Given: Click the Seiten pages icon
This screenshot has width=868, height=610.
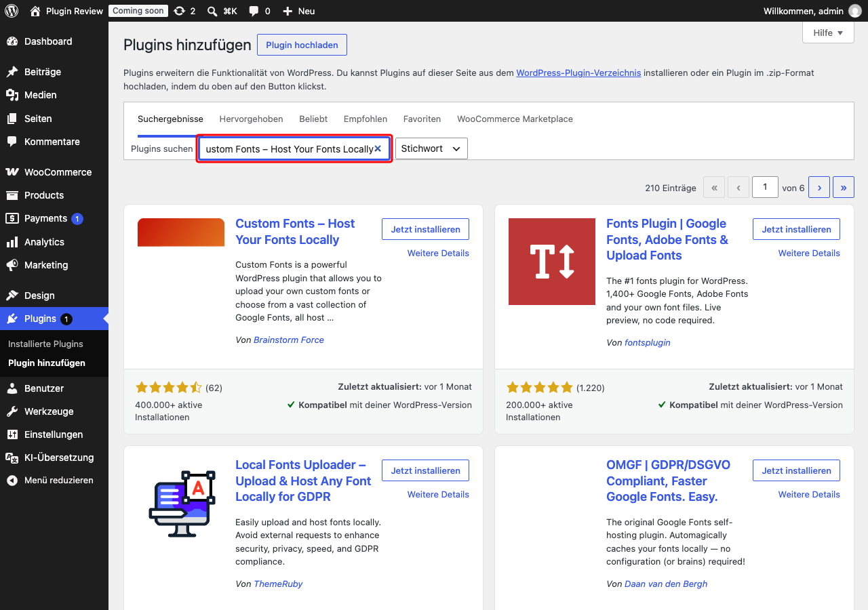Looking at the screenshot, I should (x=12, y=119).
